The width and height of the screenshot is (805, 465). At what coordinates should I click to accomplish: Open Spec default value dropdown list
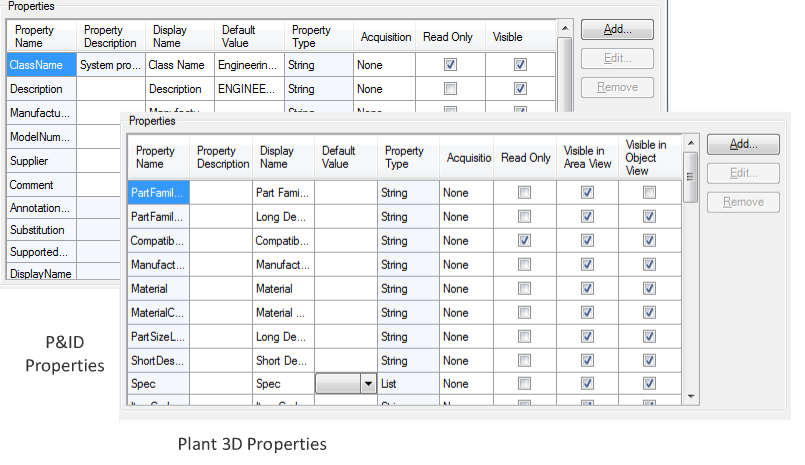pos(368,384)
